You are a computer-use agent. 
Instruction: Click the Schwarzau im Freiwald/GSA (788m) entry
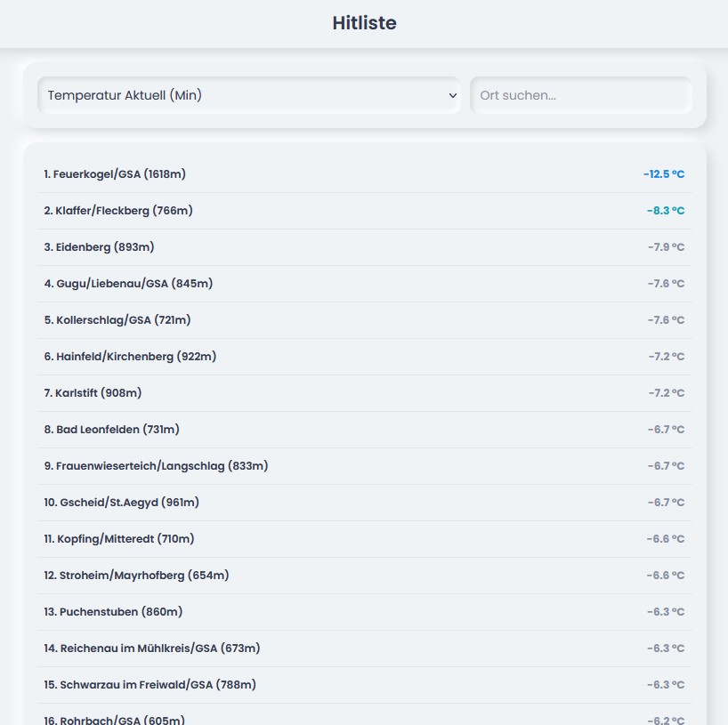coord(150,685)
